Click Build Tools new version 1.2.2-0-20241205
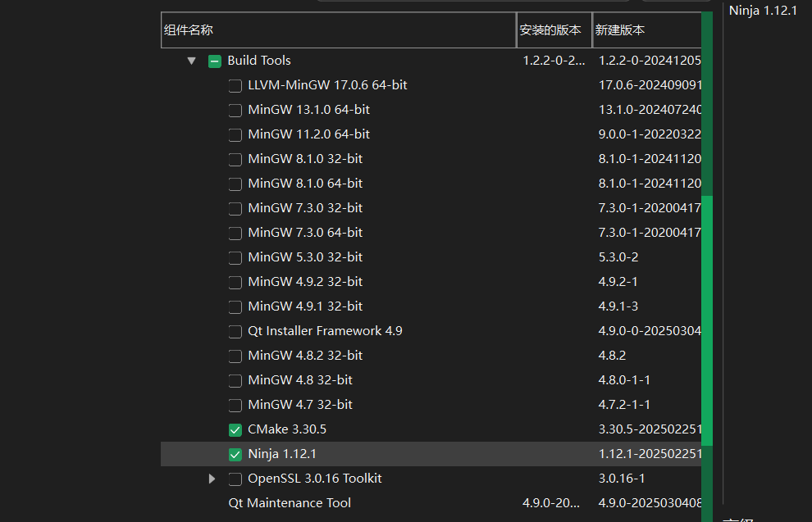 [x=650, y=61]
